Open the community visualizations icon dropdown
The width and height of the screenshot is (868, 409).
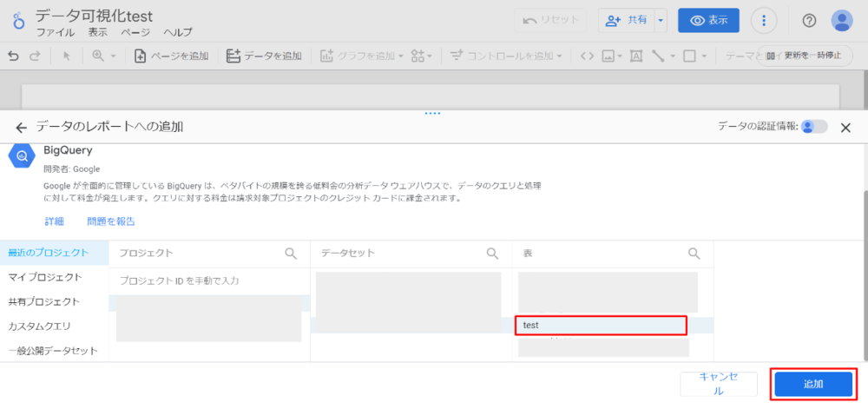point(421,56)
